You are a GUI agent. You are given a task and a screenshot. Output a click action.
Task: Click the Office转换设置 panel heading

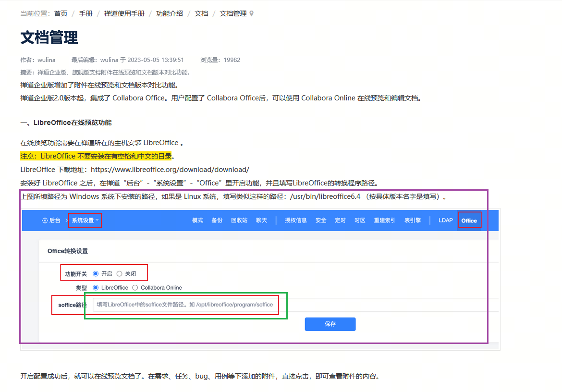pyautogui.click(x=68, y=251)
